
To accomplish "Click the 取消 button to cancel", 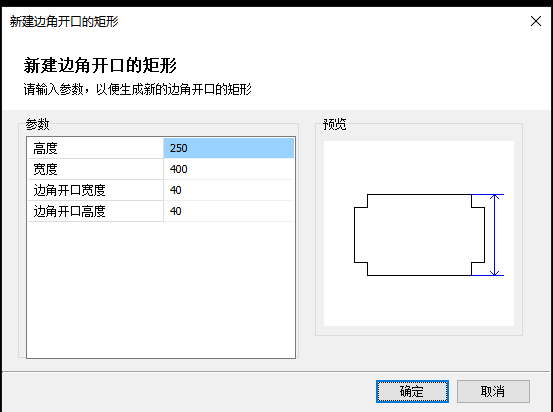I will pos(493,391).
